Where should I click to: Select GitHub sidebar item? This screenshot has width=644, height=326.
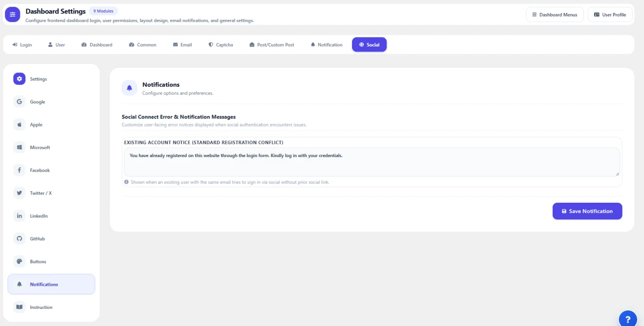[52, 239]
